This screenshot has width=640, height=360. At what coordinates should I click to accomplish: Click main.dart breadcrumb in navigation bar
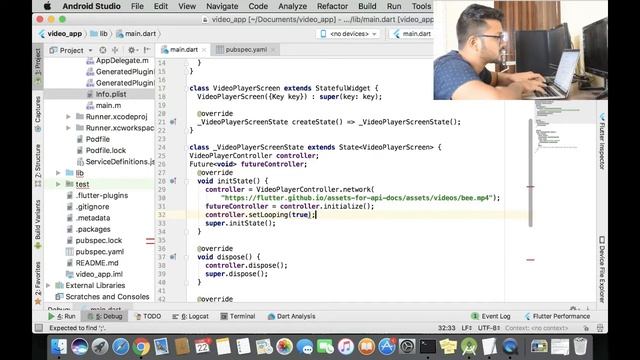[x=136, y=34]
